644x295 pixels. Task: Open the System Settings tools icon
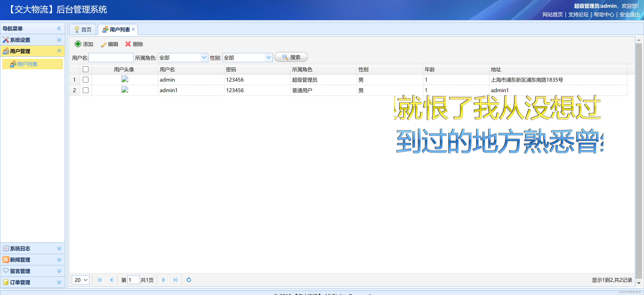[6, 40]
